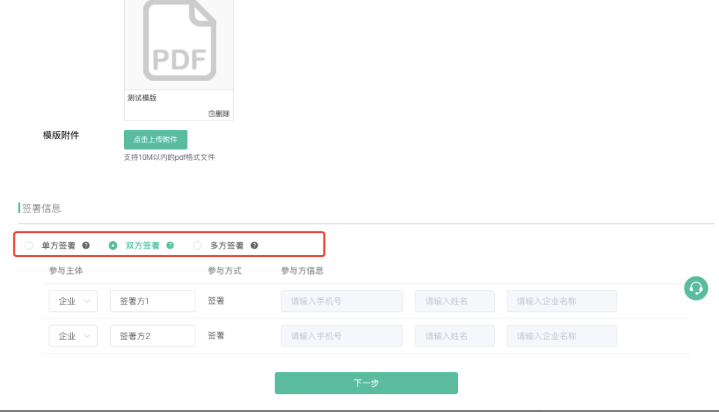
Task: Click the green help icon beside 双方签署
Action: [x=170, y=245]
